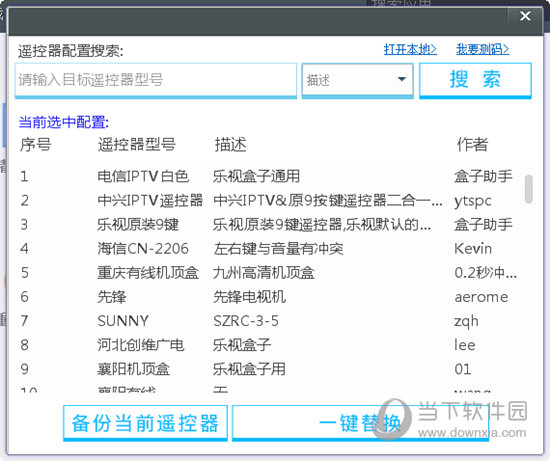Image resolution: width=550 pixels, height=461 pixels.
Task: Expand the 描述 search-type dropdown
Action: pos(357,80)
